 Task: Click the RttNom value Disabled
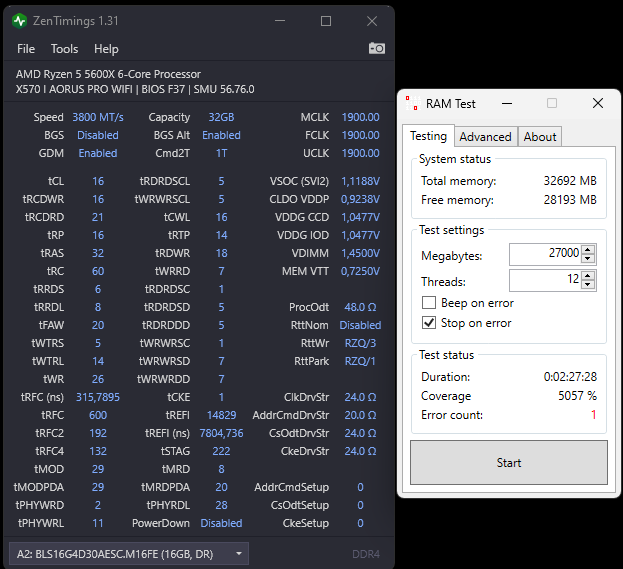pyautogui.click(x=360, y=325)
